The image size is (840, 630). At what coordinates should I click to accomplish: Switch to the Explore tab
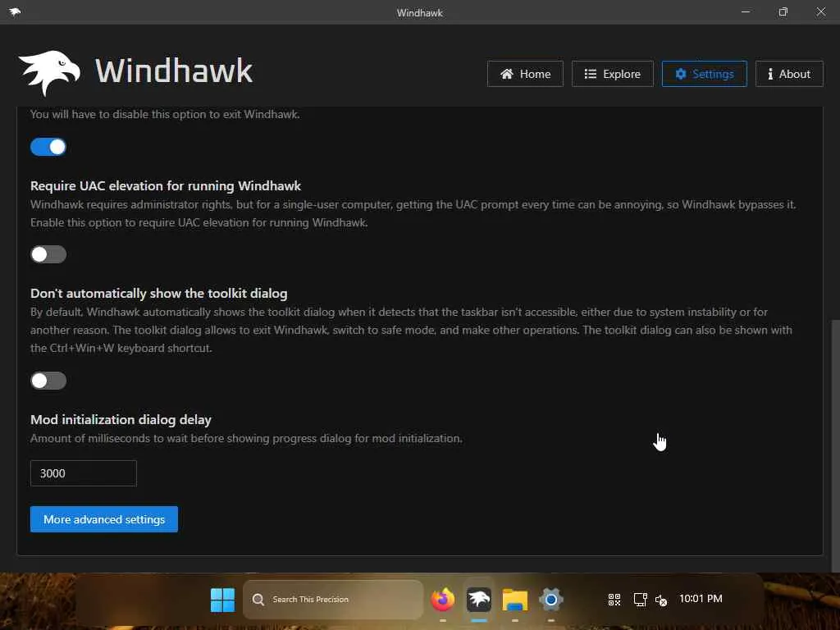point(612,74)
